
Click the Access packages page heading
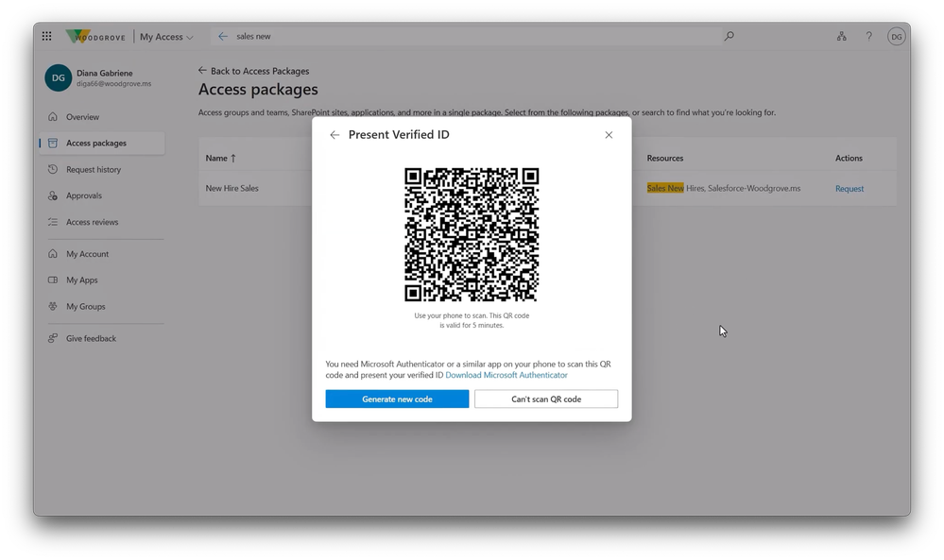coord(258,90)
